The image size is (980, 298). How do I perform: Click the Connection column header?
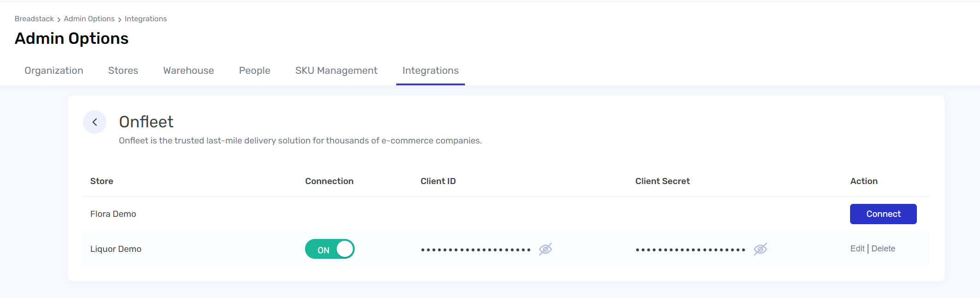[329, 181]
